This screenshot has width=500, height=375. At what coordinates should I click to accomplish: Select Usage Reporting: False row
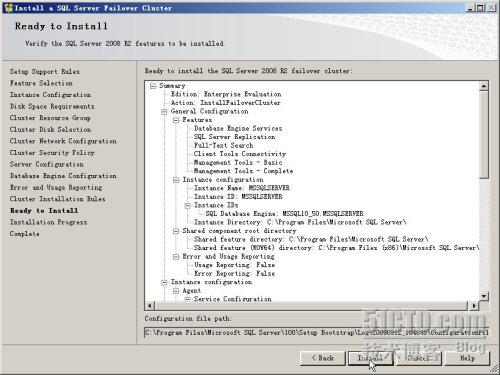235,265
